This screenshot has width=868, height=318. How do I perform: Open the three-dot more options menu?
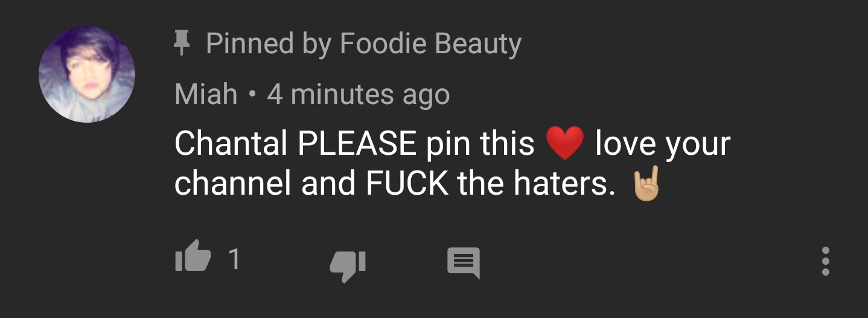(x=826, y=261)
